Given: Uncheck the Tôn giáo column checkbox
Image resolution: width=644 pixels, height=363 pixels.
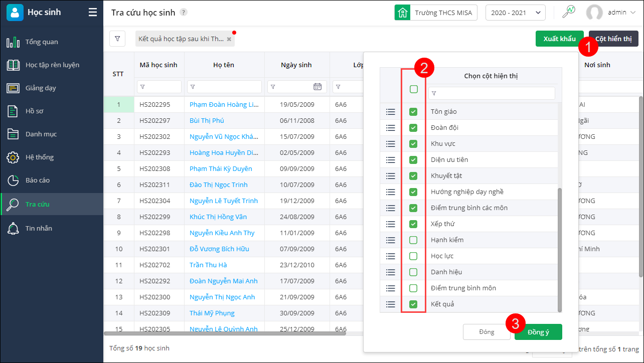Looking at the screenshot, I should [x=413, y=112].
